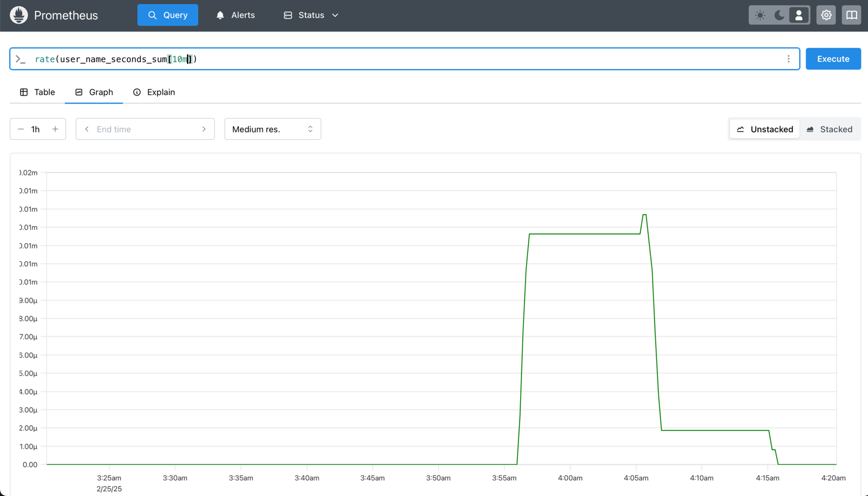Increase range with plus icon

[x=55, y=129]
